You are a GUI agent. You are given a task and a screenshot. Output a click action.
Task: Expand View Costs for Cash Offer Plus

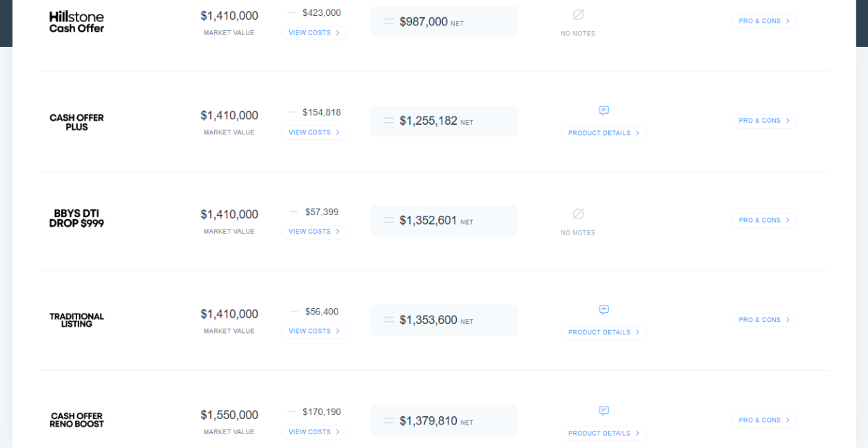click(314, 132)
